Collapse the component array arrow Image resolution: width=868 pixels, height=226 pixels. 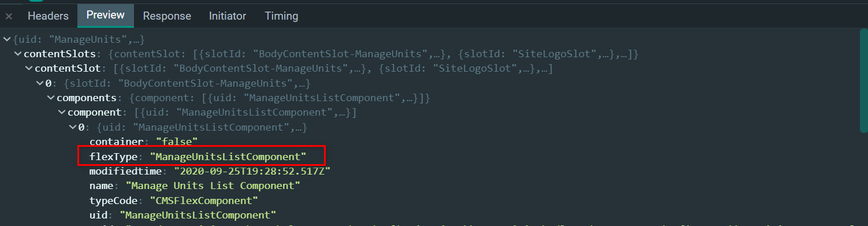62,112
